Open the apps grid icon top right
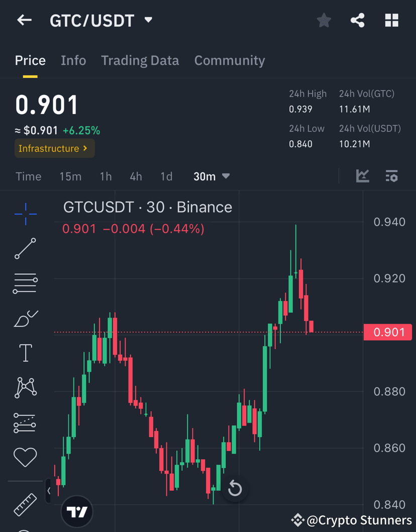416x532 pixels. click(x=391, y=20)
